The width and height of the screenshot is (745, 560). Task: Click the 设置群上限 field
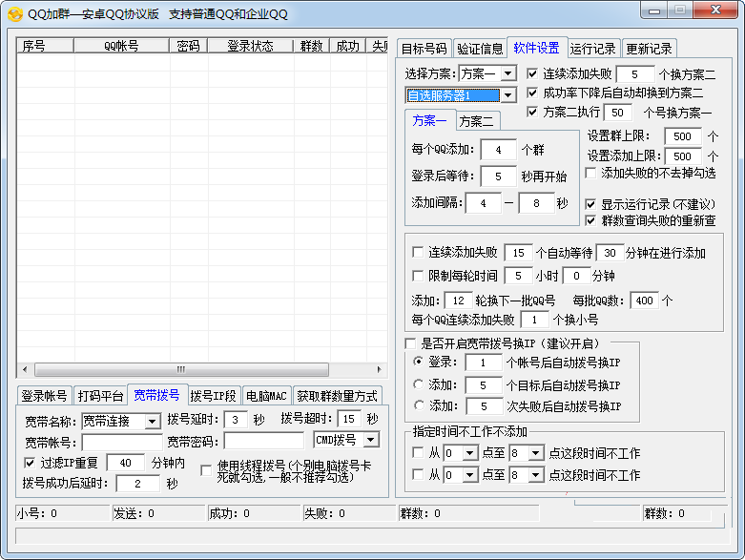(x=683, y=136)
